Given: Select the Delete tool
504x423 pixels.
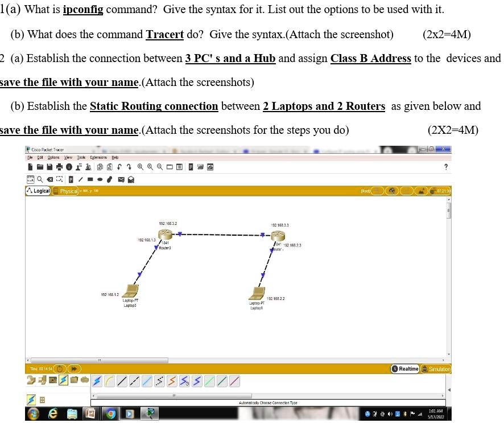Looking at the screenshot, I should (x=50, y=179).
